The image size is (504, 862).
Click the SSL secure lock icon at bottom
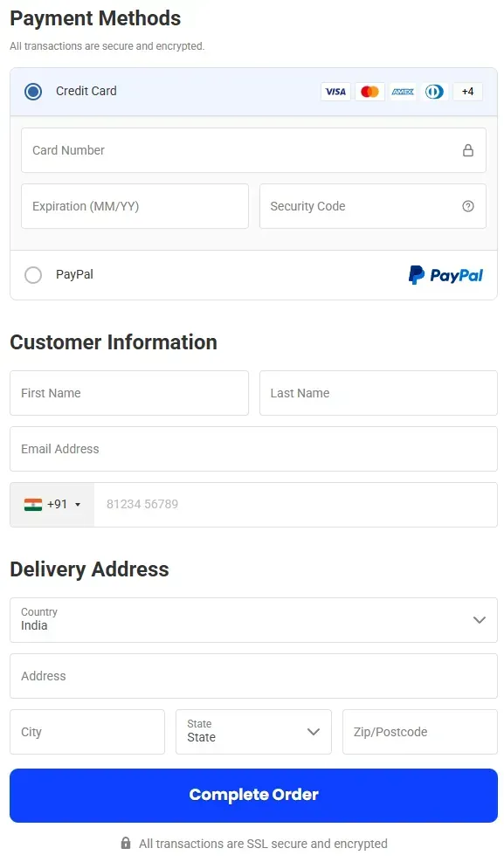tap(125, 844)
